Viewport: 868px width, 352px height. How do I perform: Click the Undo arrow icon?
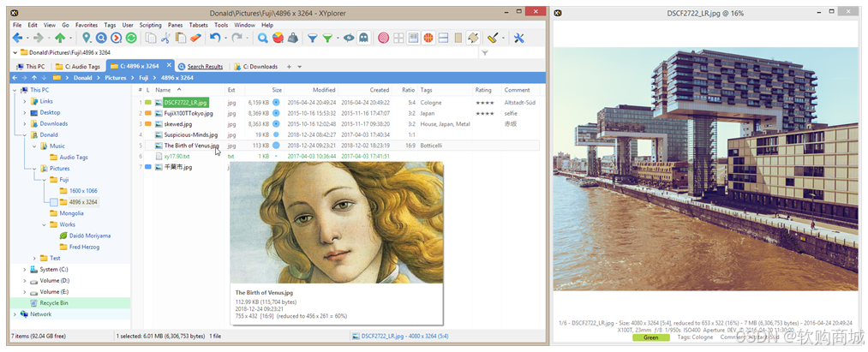pyautogui.click(x=215, y=38)
